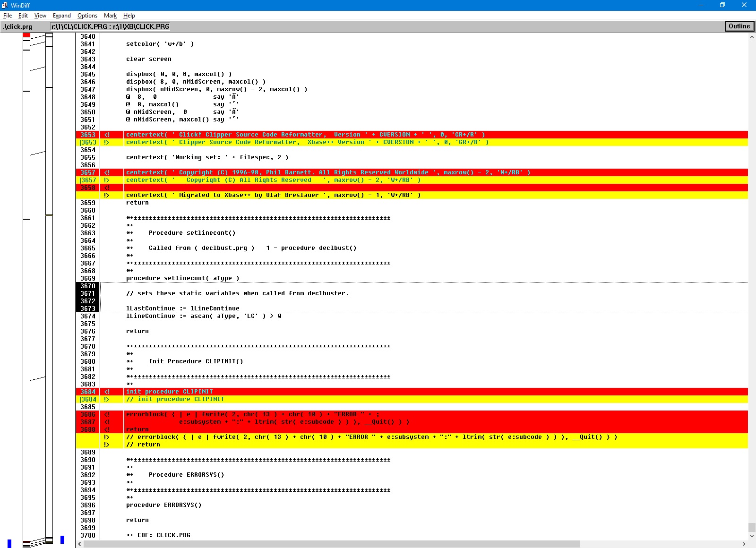The height and width of the screenshot is (548, 756).
Task: Click comment line 'Procedure setlinecont()'
Action: [x=180, y=233]
